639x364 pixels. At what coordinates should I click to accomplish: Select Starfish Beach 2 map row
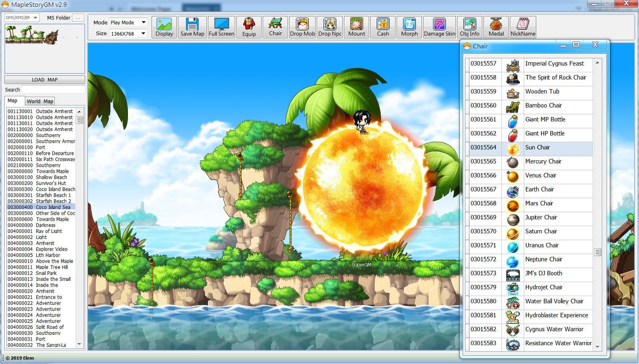coord(41,201)
